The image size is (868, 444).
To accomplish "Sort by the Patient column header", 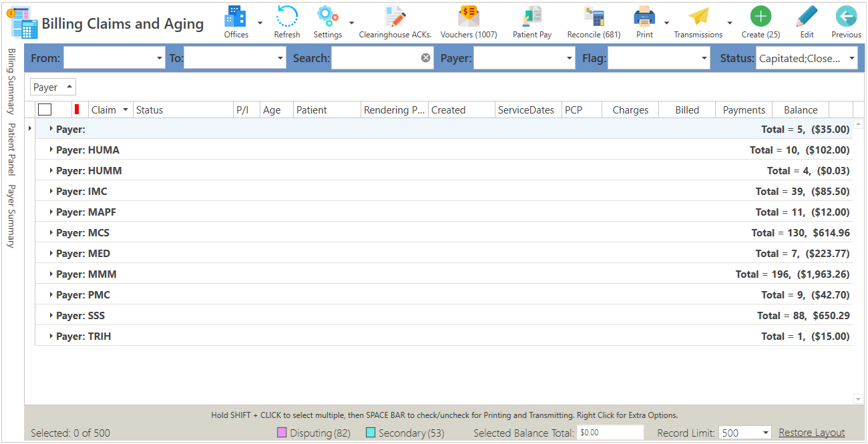I will (327, 110).
